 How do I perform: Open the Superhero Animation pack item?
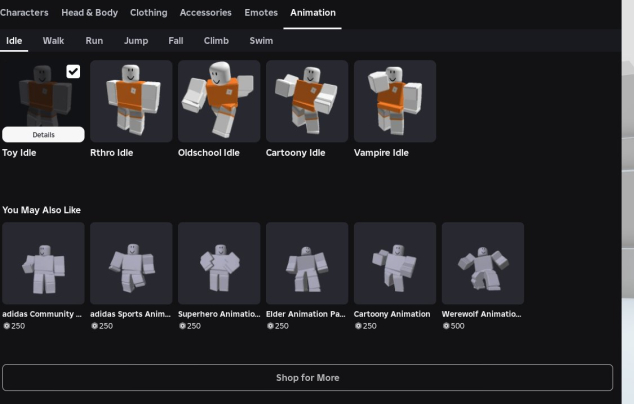(x=219, y=263)
